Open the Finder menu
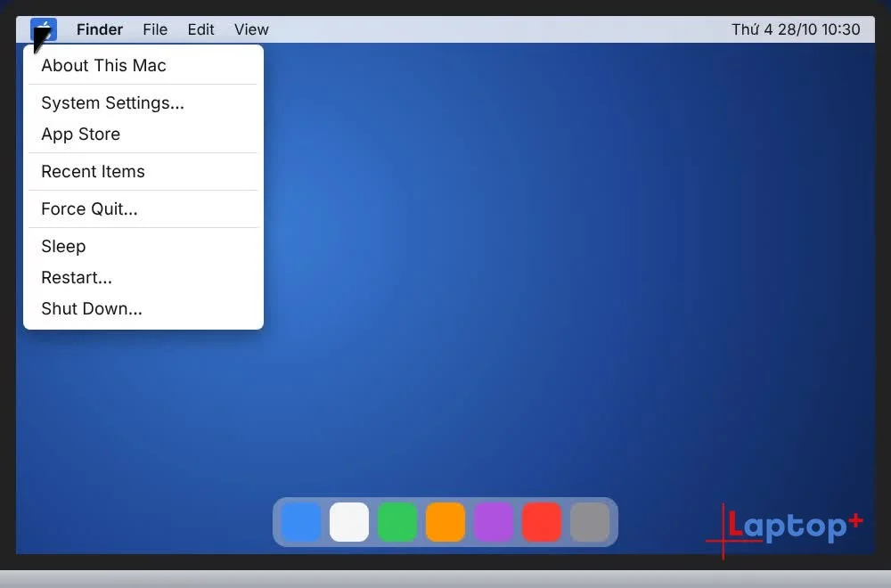The width and height of the screenshot is (891, 588). pos(100,29)
